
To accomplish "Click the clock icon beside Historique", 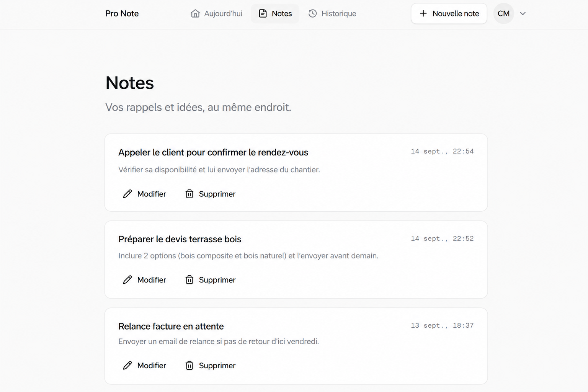I will pyautogui.click(x=313, y=14).
